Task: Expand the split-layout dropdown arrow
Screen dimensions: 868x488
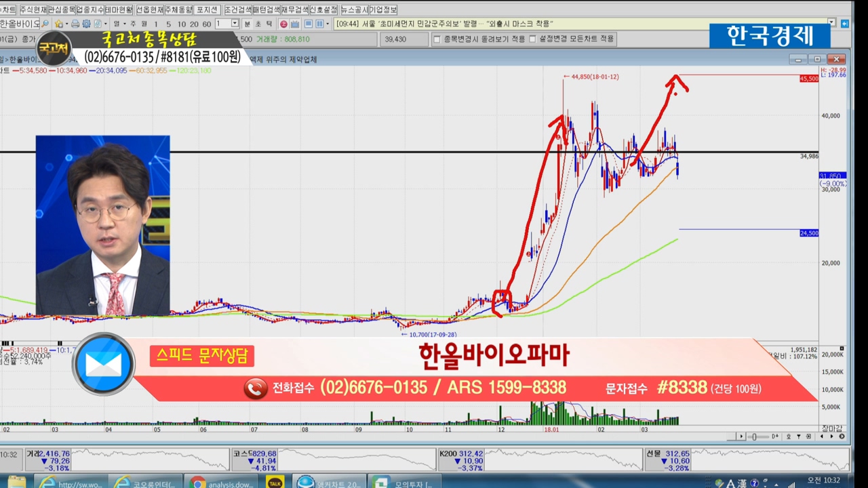Action: [x=328, y=24]
